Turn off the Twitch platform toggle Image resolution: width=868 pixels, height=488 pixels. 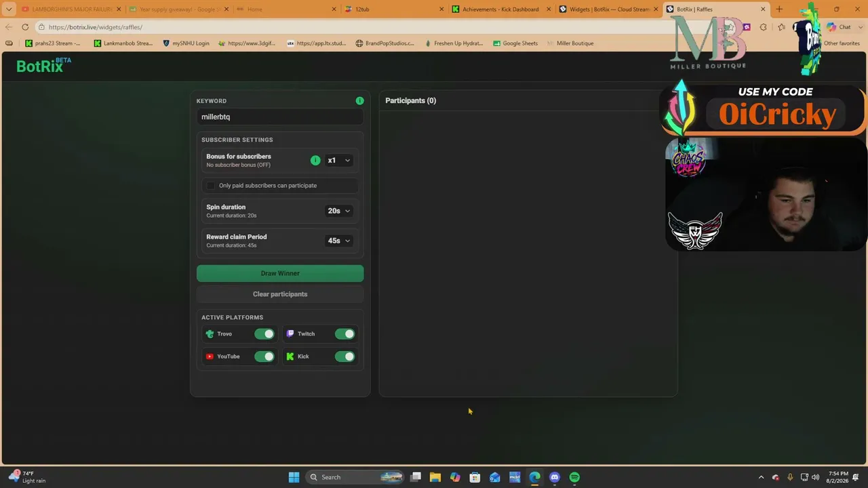pos(344,334)
